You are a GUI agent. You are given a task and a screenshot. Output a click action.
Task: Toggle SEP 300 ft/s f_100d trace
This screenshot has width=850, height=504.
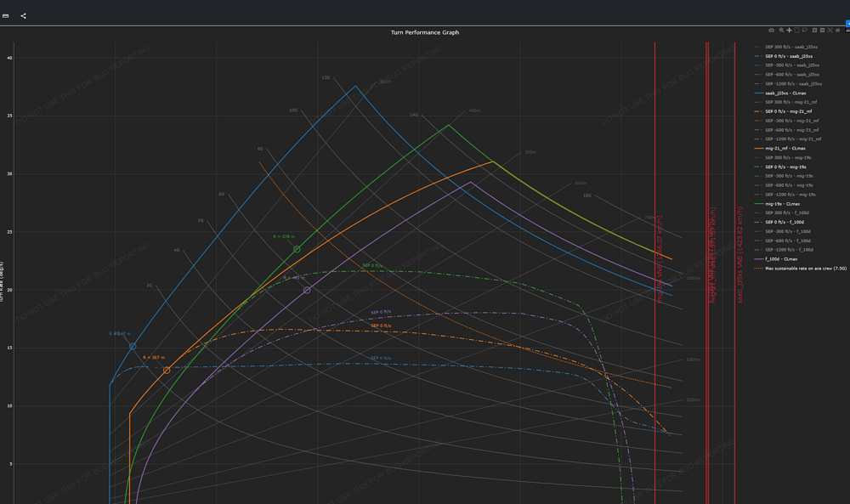[x=782, y=212]
